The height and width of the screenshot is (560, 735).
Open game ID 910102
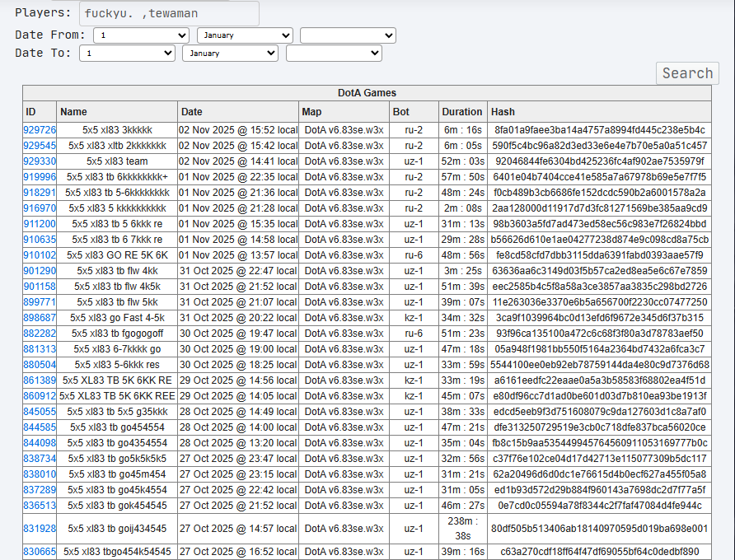pos(40,255)
